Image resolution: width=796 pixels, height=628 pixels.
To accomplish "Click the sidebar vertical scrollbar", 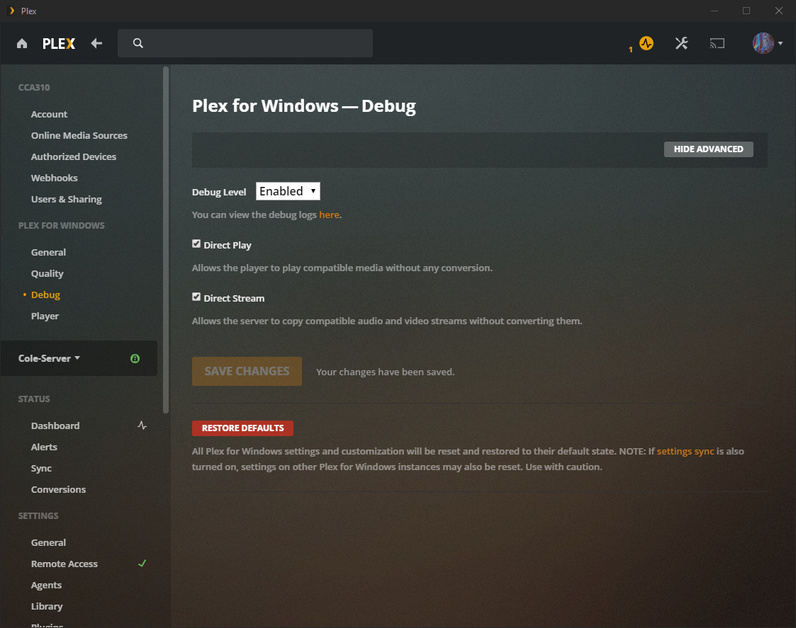I will coord(165,240).
